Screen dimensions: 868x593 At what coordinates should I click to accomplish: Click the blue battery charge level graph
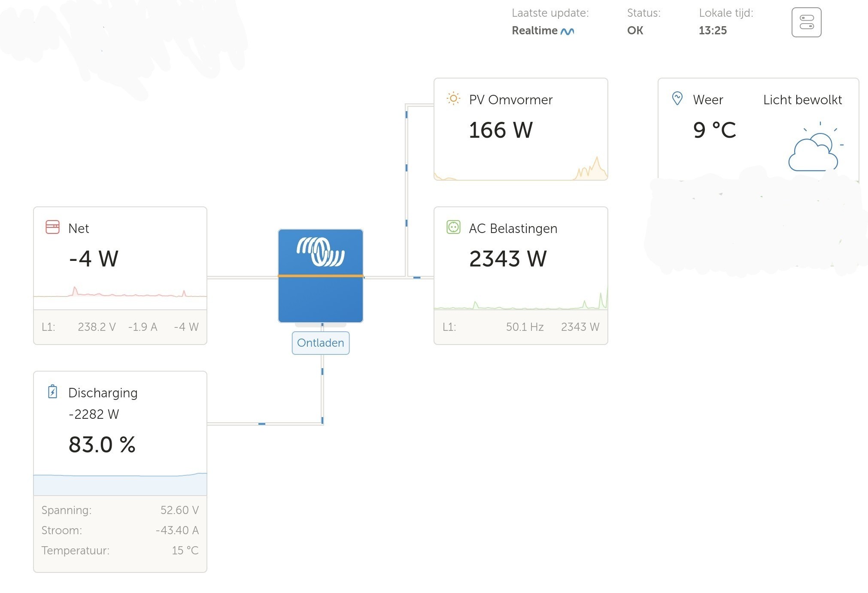click(120, 484)
